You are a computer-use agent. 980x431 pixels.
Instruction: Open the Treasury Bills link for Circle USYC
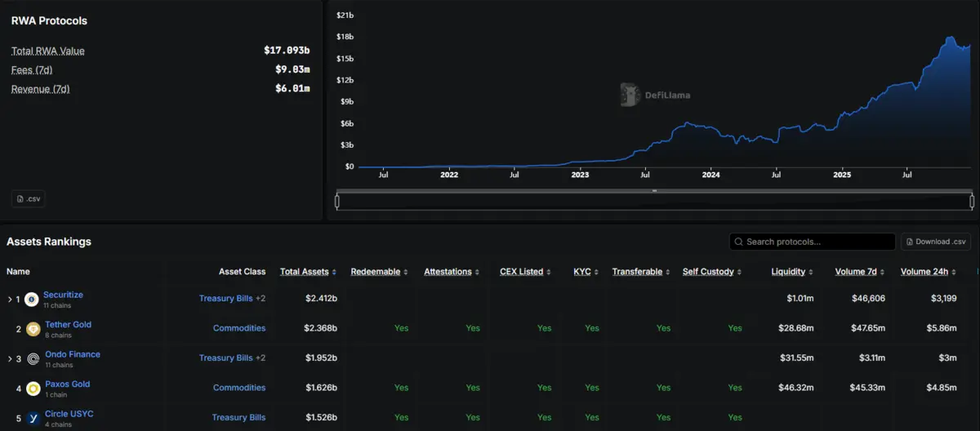coord(238,417)
